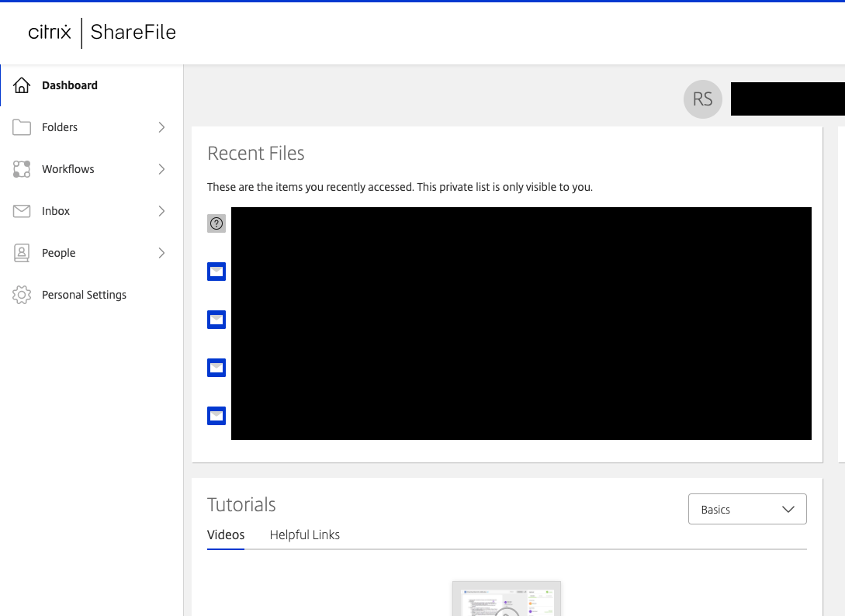Click the Personal Settings gear icon
845x616 pixels.
pyautogui.click(x=22, y=295)
